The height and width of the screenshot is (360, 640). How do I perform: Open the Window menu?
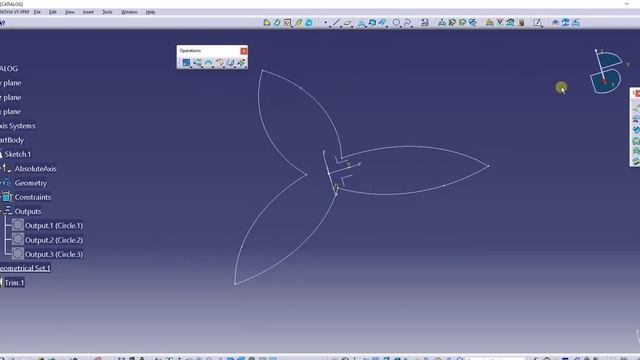pos(129,12)
